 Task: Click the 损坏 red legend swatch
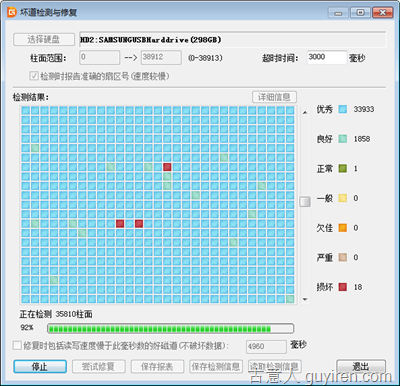pos(343,287)
